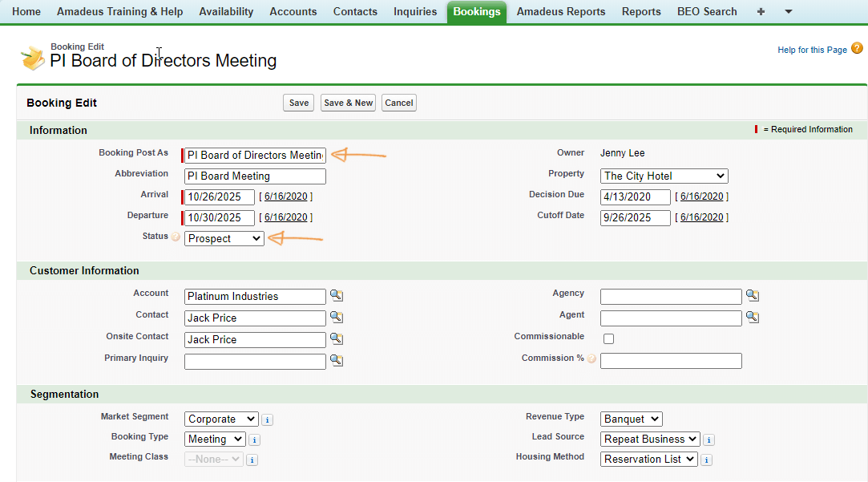
Task: Click the Commission % input field
Action: (671, 361)
